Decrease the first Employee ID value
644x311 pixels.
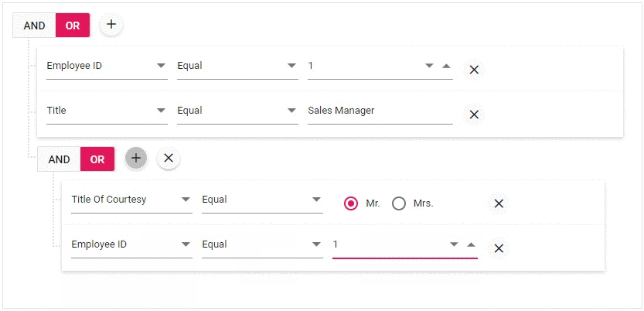click(x=429, y=66)
